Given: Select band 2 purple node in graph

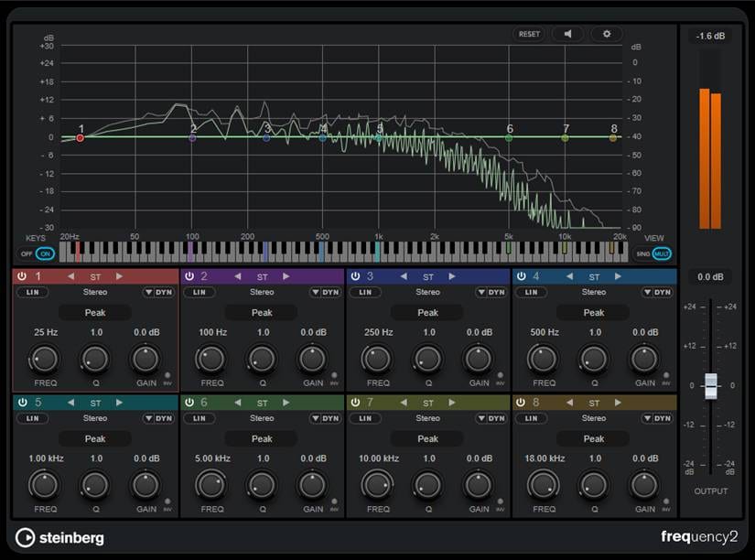Looking at the screenshot, I should tap(192, 138).
